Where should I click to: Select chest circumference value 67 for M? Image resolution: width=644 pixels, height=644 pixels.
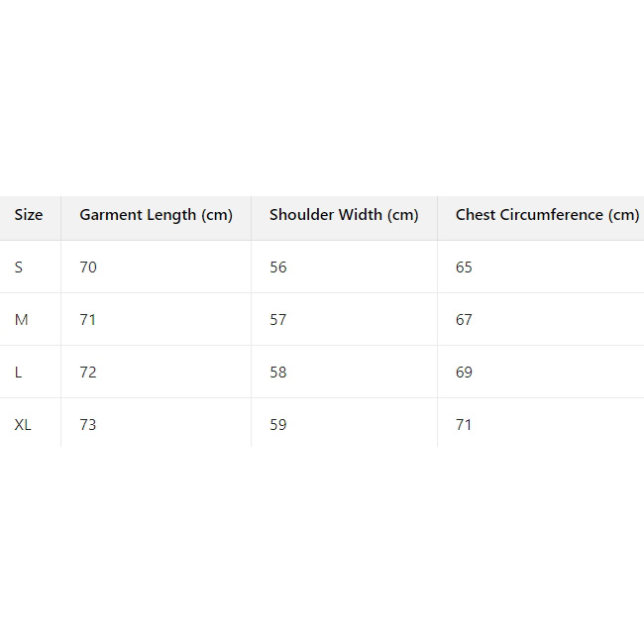465,320
